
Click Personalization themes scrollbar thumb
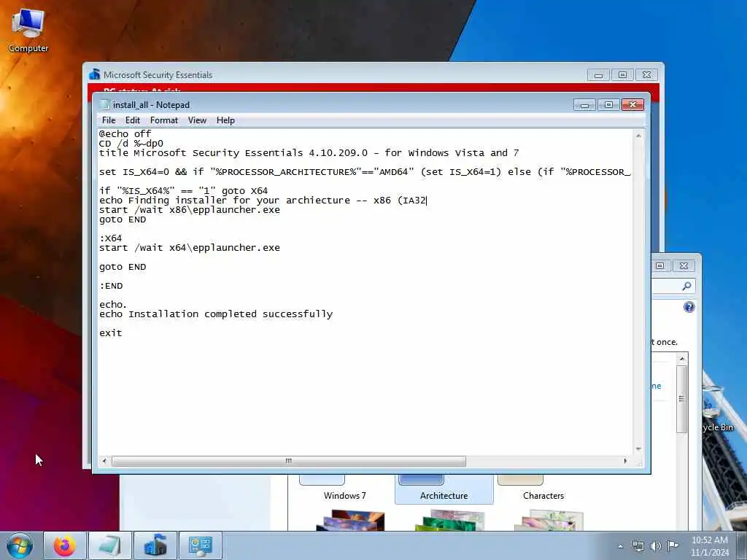click(682, 399)
